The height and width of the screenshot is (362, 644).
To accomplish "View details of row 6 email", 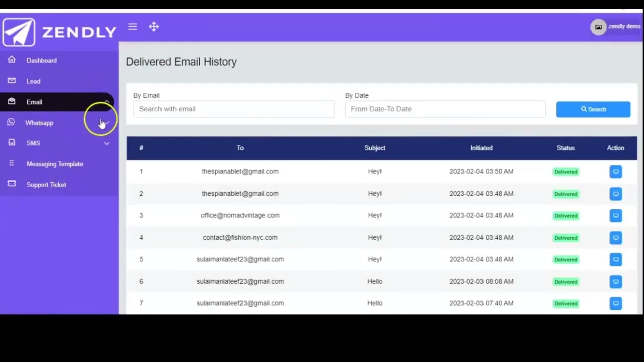I will pyautogui.click(x=615, y=282).
